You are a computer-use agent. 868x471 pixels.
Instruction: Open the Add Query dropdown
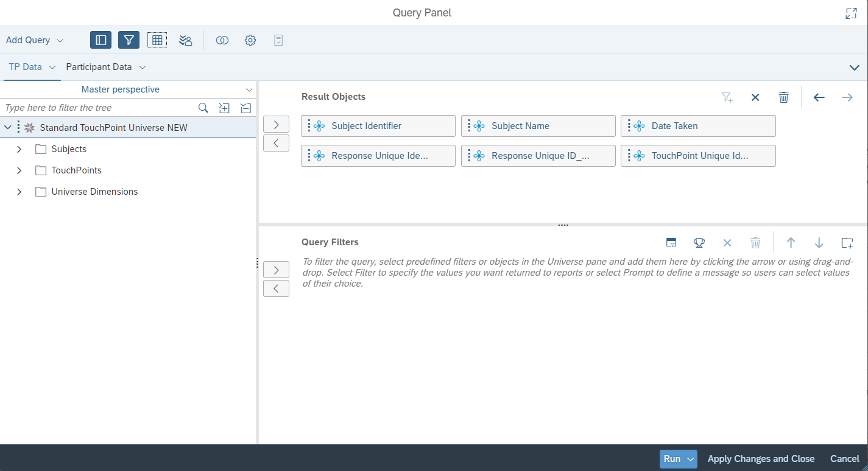(35, 40)
